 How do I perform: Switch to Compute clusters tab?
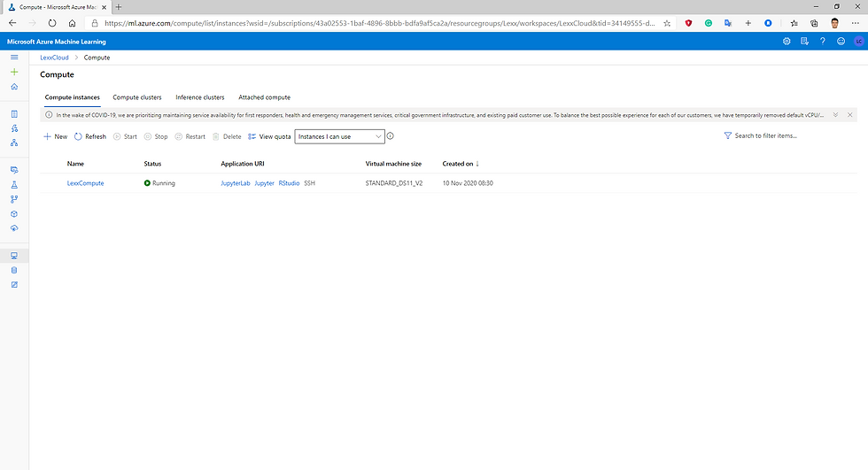coord(137,97)
